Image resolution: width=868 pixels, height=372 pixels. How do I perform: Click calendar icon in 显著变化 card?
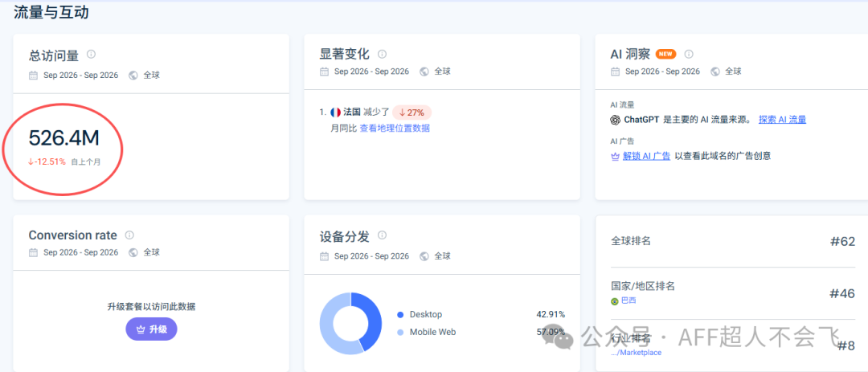click(x=324, y=72)
